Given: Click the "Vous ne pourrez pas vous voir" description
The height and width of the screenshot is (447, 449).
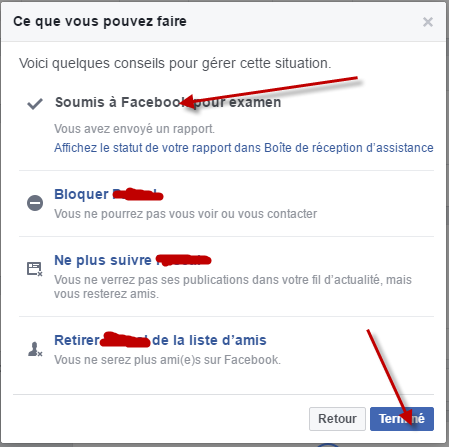Looking at the screenshot, I should click(x=185, y=214).
